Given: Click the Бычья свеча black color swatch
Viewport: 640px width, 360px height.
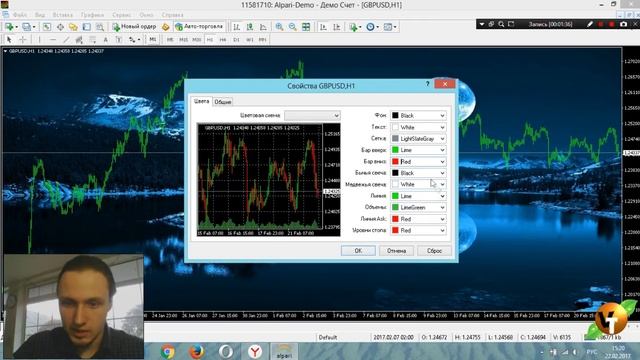Looking at the screenshot, I should click(x=395, y=173).
